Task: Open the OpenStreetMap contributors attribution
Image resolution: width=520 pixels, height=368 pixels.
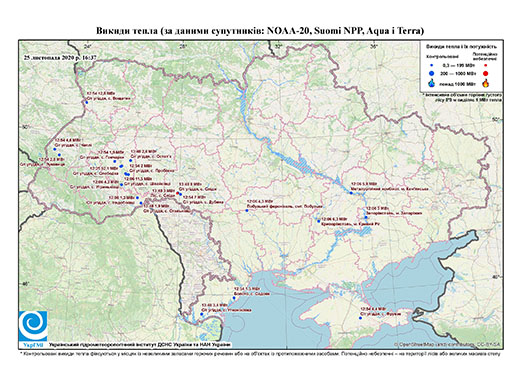Action: click(x=447, y=344)
